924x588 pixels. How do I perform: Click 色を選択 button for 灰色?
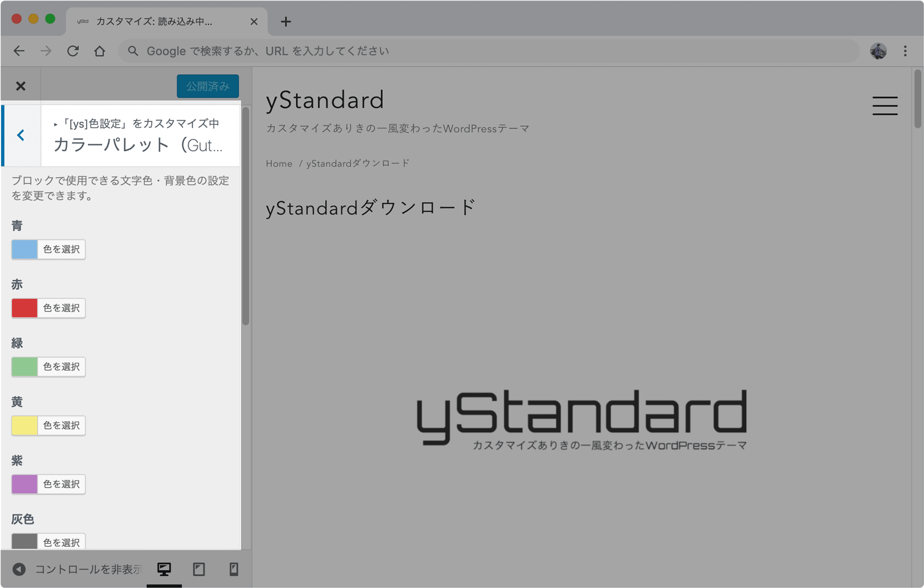62,542
